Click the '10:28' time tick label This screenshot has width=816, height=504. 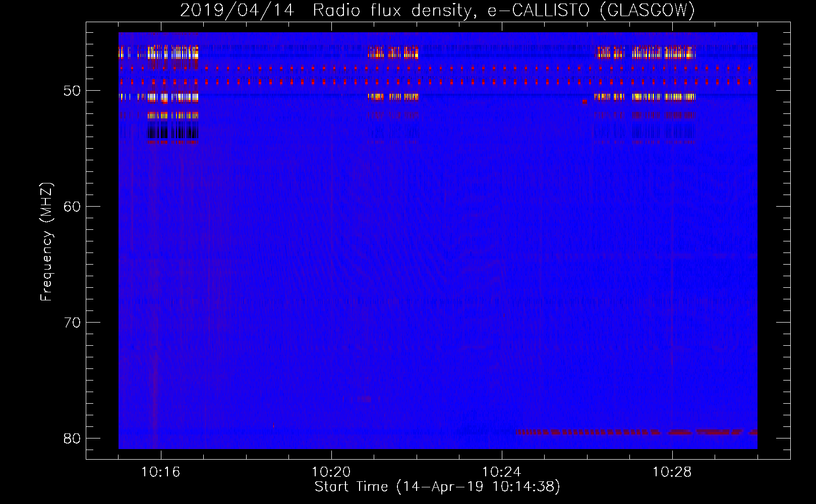(x=672, y=472)
